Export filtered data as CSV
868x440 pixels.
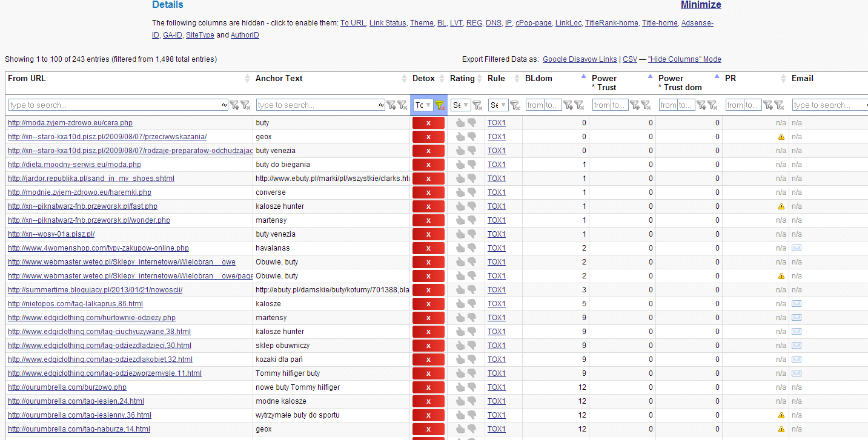click(x=630, y=59)
